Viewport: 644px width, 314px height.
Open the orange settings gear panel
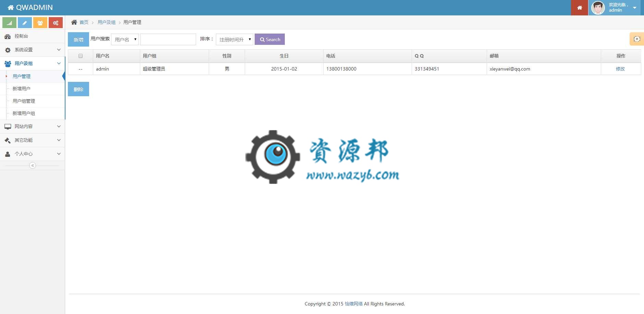point(637,39)
